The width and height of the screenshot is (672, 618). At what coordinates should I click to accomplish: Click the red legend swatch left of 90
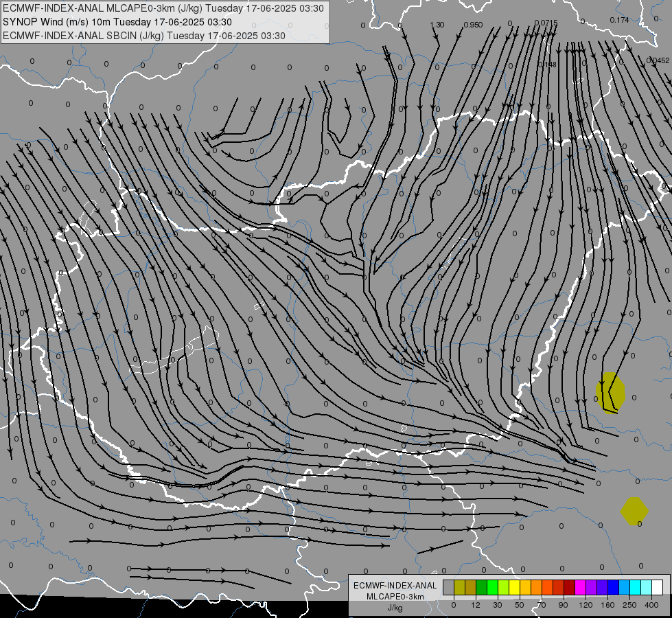tap(559, 587)
